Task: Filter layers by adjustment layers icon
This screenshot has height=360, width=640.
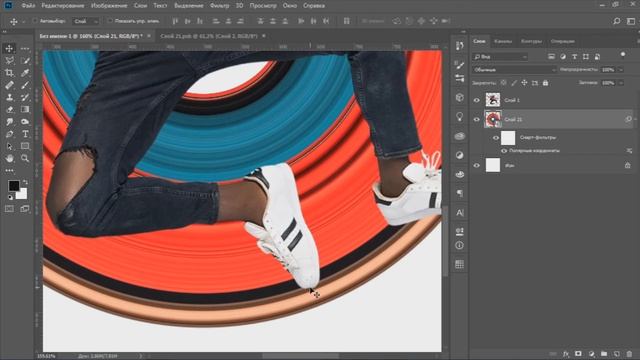Action: 563,57
